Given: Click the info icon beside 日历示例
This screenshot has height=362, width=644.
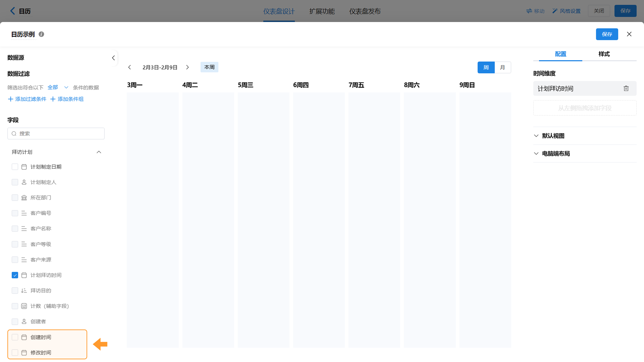Looking at the screenshot, I should (x=41, y=34).
